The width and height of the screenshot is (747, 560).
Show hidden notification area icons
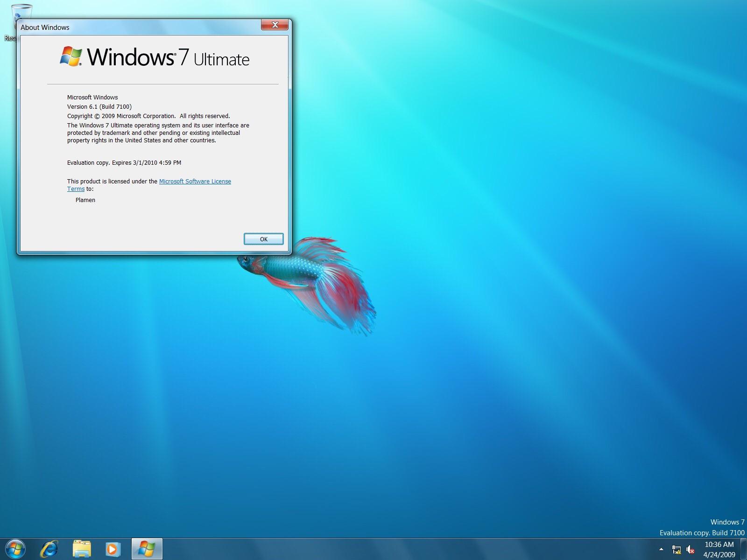pos(661,549)
